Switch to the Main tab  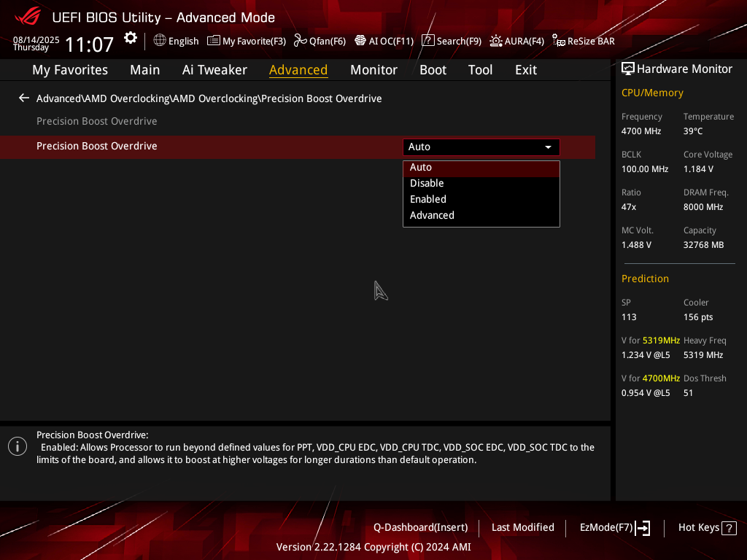[x=145, y=70]
